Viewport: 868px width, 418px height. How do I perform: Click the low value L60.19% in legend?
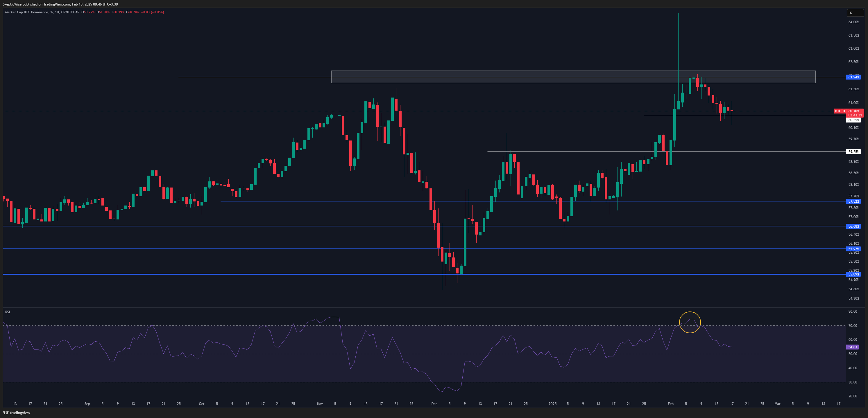click(118, 12)
